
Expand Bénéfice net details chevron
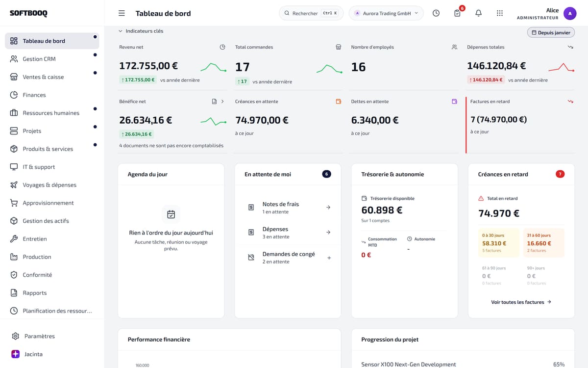pos(222,102)
